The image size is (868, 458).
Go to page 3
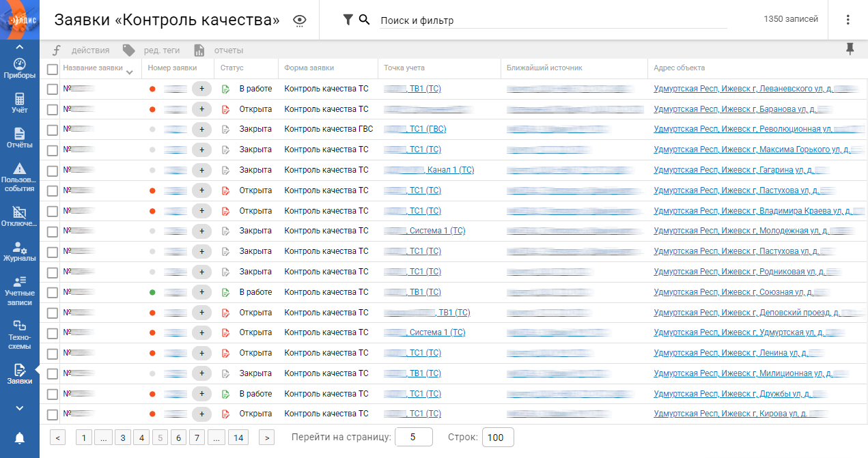[122, 438]
